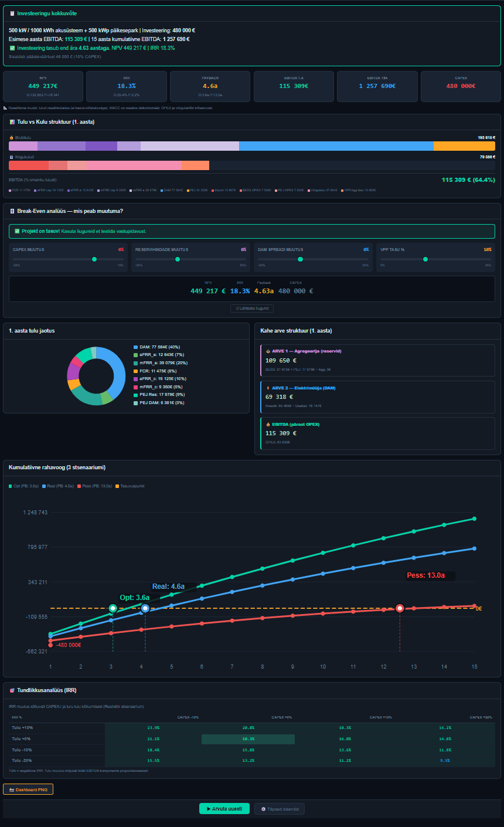The image size is (504, 827).
Task: Click the blue DAM segment in the Brutotulu bar
Action: click(336, 146)
